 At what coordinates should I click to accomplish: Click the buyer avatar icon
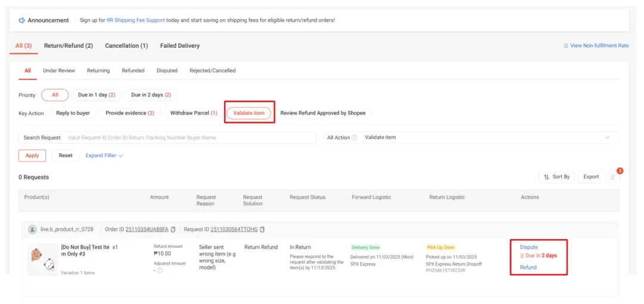[x=32, y=229]
